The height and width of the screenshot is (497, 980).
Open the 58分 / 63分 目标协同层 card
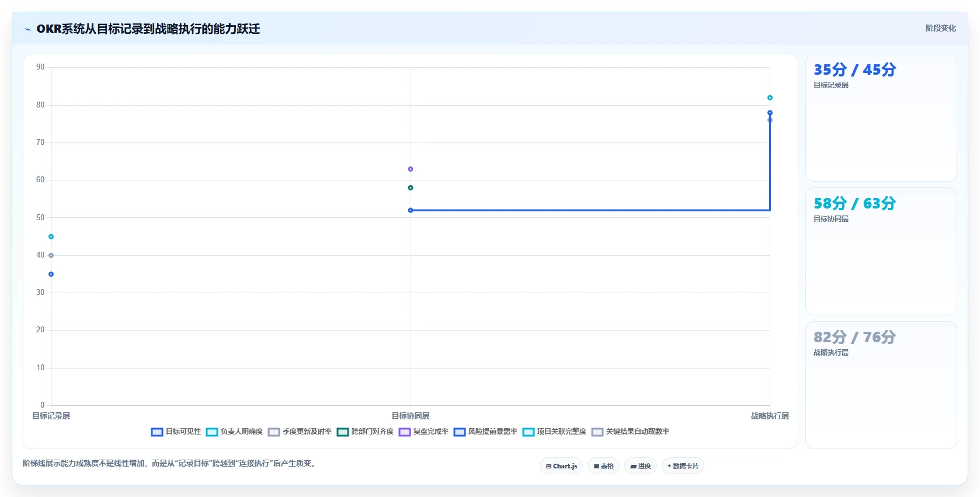pyautogui.click(x=881, y=251)
